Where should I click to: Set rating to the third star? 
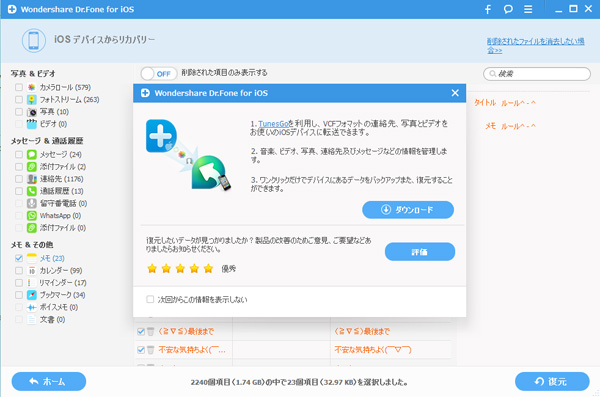[x=180, y=268]
